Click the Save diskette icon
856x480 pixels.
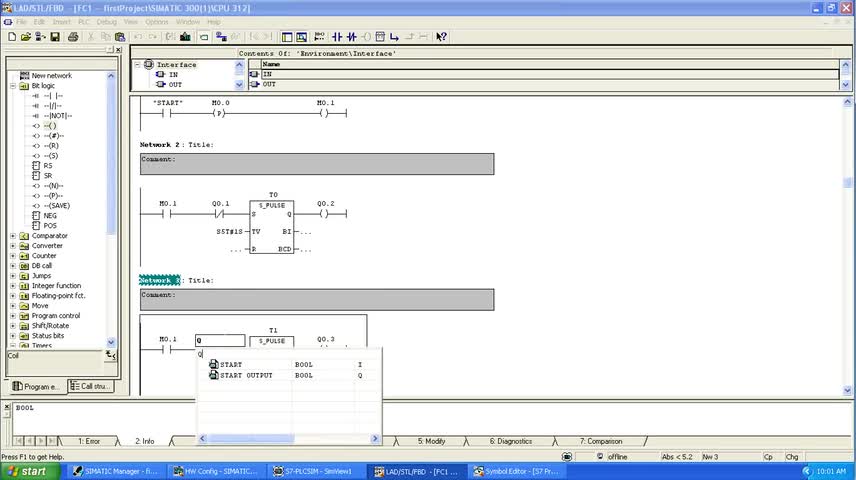click(55, 37)
